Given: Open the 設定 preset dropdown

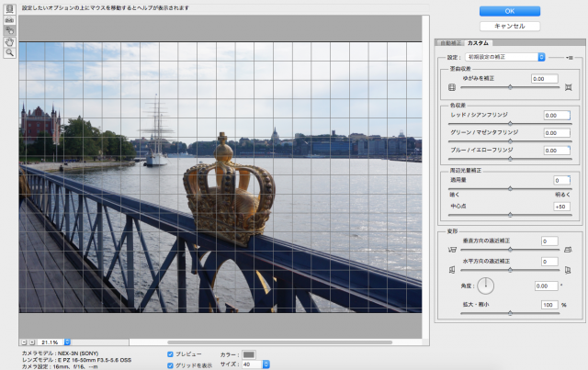Looking at the screenshot, I should pyautogui.click(x=506, y=57).
